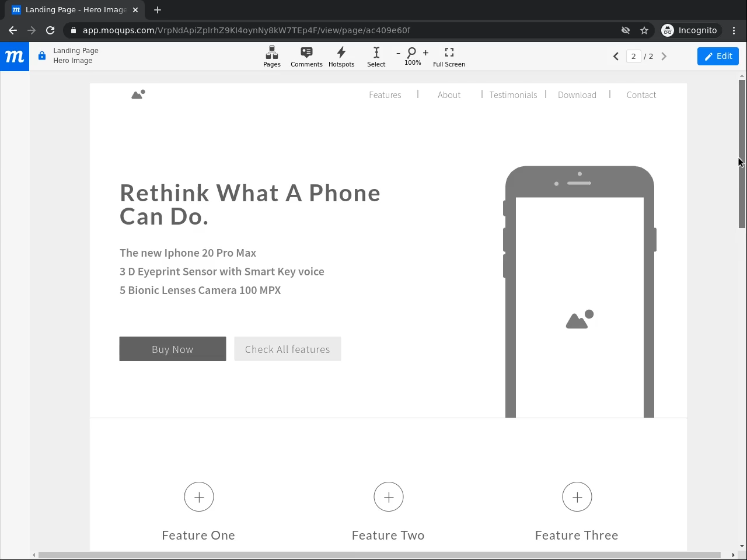Click the 100% zoom level label
The image size is (747, 560).
click(x=413, y=63)
